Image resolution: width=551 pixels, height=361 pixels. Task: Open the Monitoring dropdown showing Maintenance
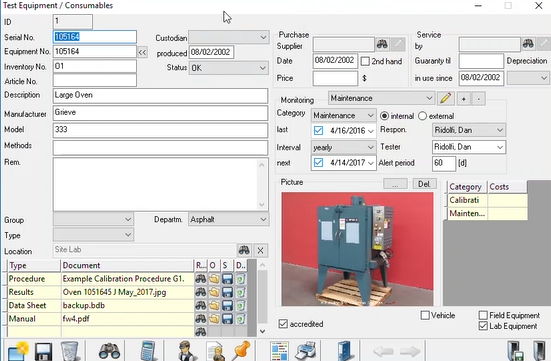381,98
